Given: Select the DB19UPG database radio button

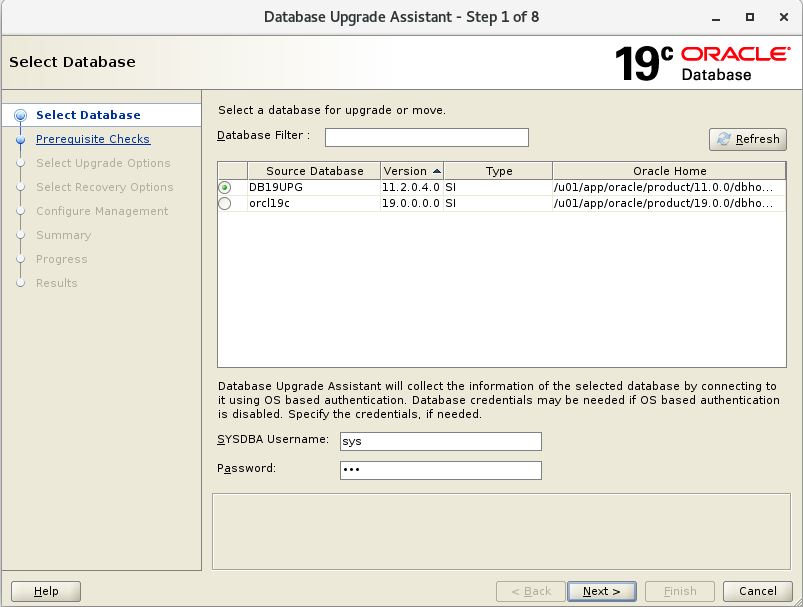Looking at the screenshot, I should pyautogui.click(x=224, y=187).
